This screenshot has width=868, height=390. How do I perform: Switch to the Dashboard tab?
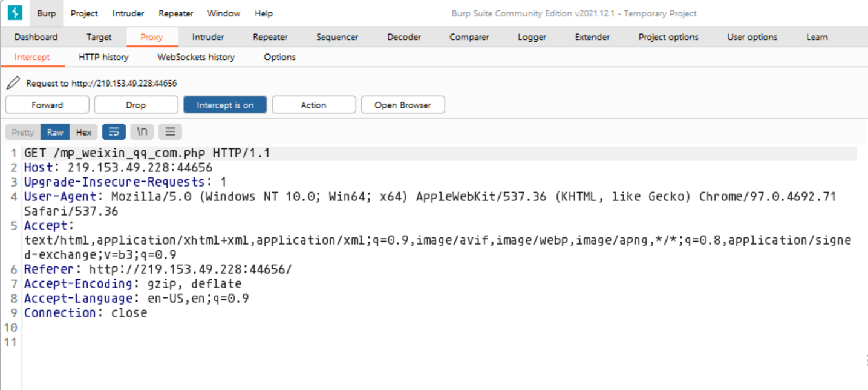tap(36, 37)
